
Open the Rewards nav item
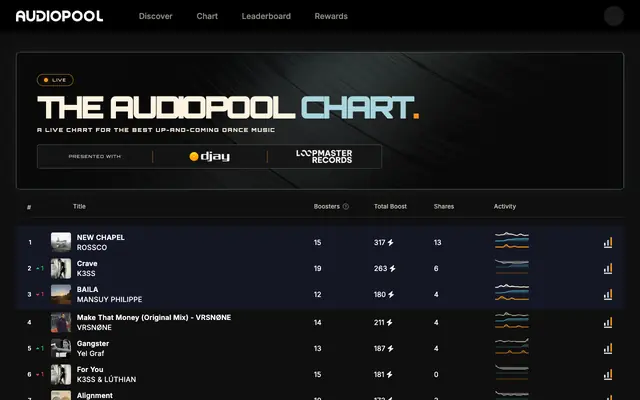(331, 16)
